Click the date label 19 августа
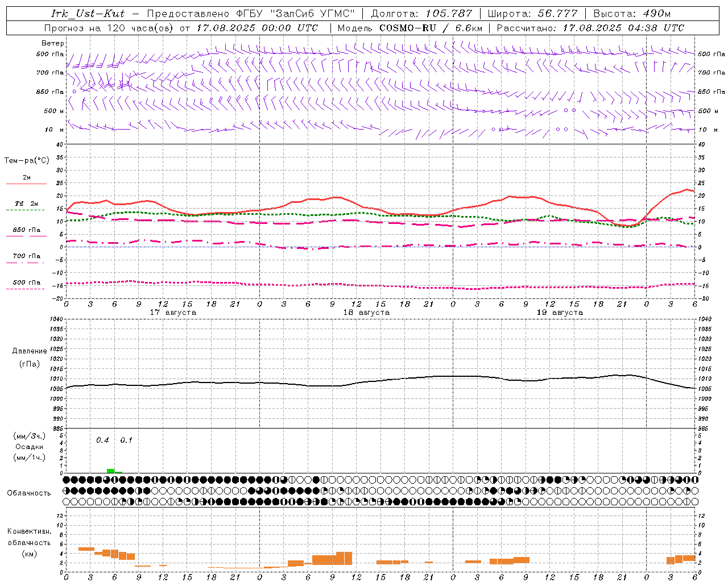This screenshot has height=582, width=728. pos(560,313)
